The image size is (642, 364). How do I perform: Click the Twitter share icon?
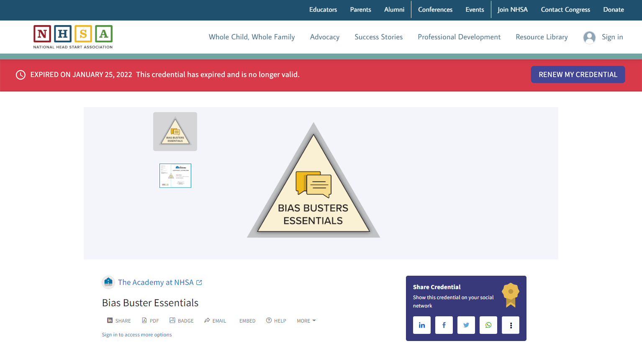click(466, 325)
